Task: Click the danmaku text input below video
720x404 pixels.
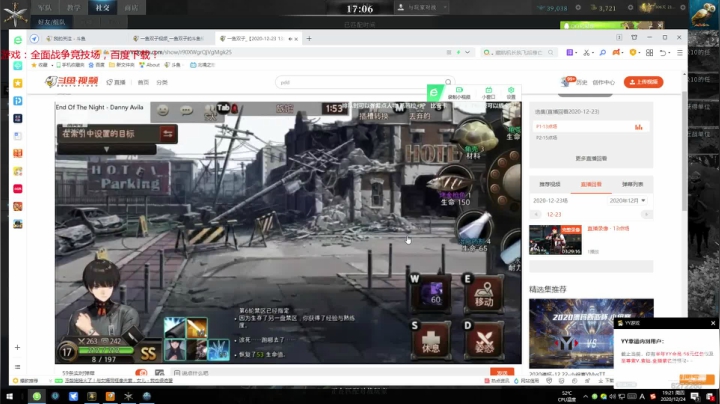Action: (331, 373)
